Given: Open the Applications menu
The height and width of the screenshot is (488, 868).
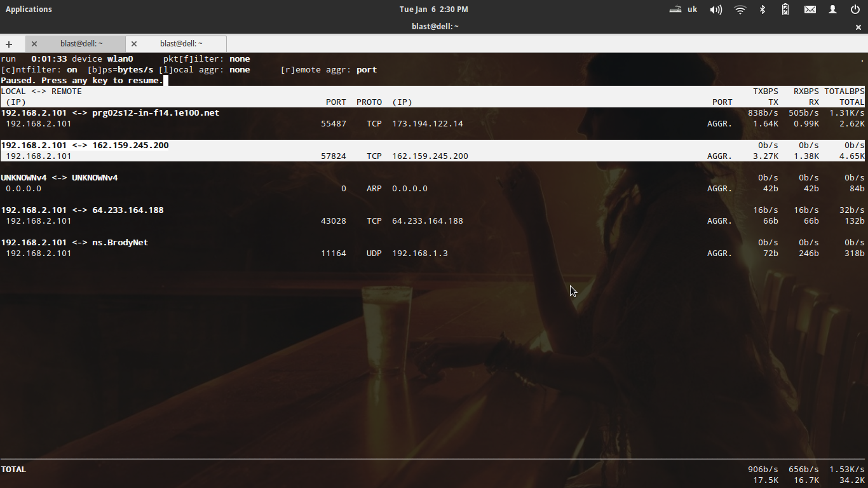Looking at the screenshot, I should point(29,10).
